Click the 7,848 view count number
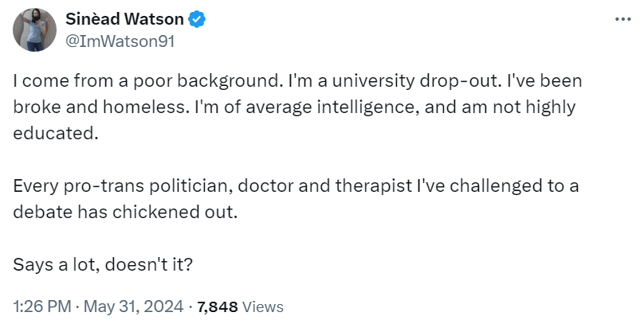644x324 pixels. pyautogui.click(x=215, y=306)
